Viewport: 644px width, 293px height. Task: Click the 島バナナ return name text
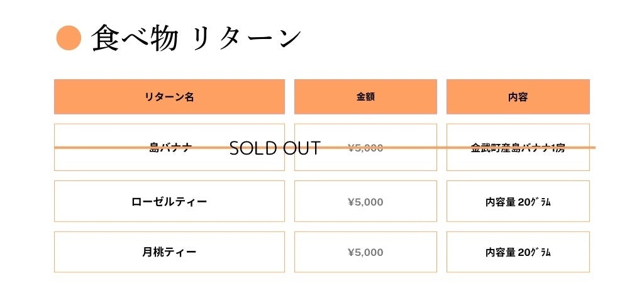170,148
